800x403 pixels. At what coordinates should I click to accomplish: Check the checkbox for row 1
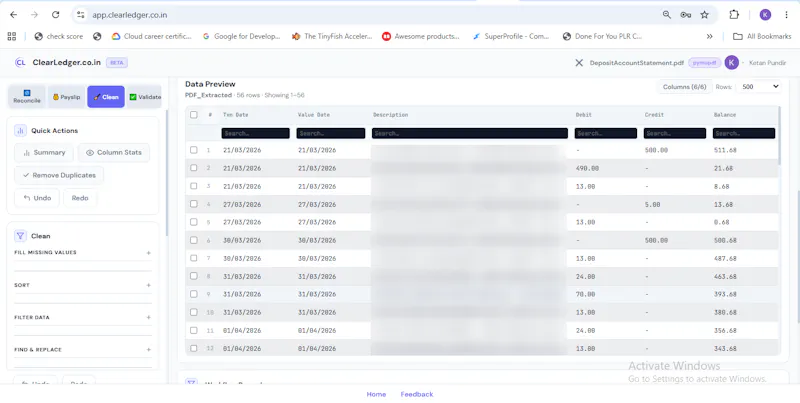[x=194, y=150]
